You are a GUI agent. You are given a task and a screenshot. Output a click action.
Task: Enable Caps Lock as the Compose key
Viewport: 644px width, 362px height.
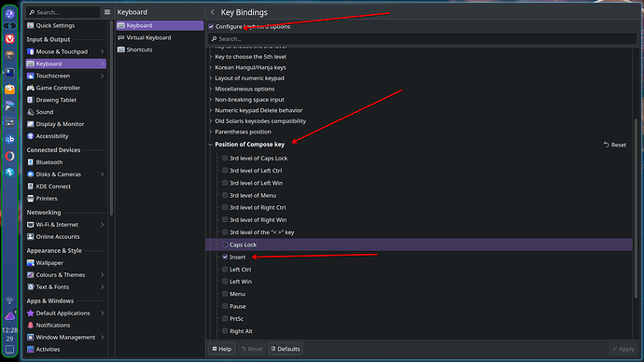225,244
